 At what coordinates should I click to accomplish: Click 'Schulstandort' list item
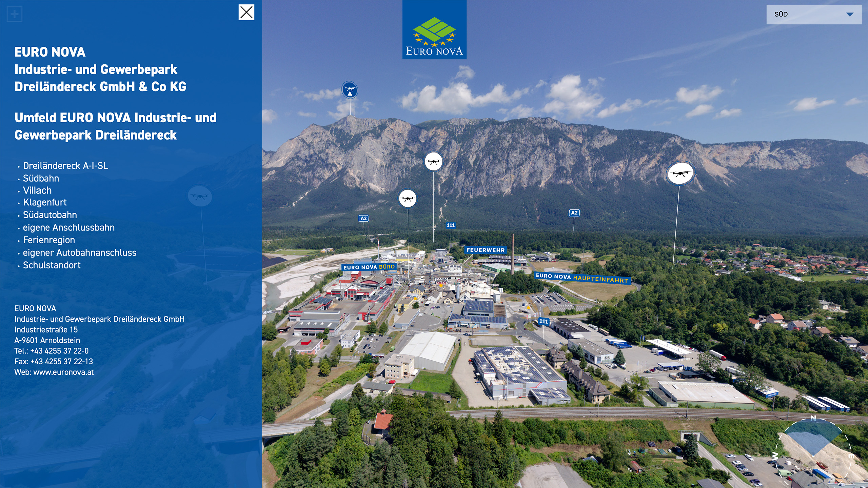52,265
